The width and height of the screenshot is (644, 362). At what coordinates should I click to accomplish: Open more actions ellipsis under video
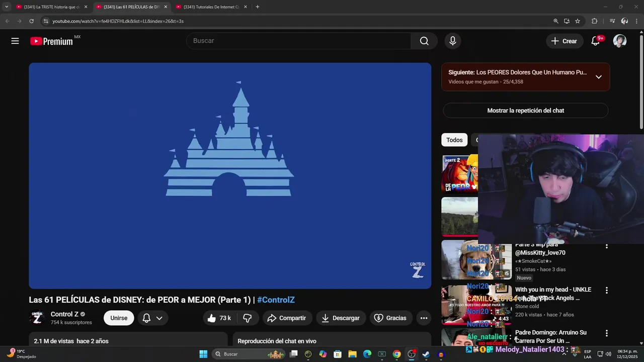424,318
